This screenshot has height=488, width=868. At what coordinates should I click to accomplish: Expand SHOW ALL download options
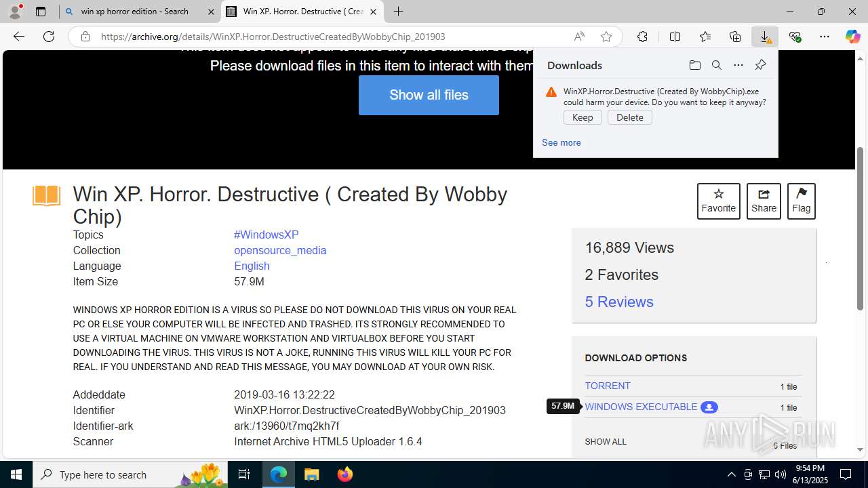[606, 441]
